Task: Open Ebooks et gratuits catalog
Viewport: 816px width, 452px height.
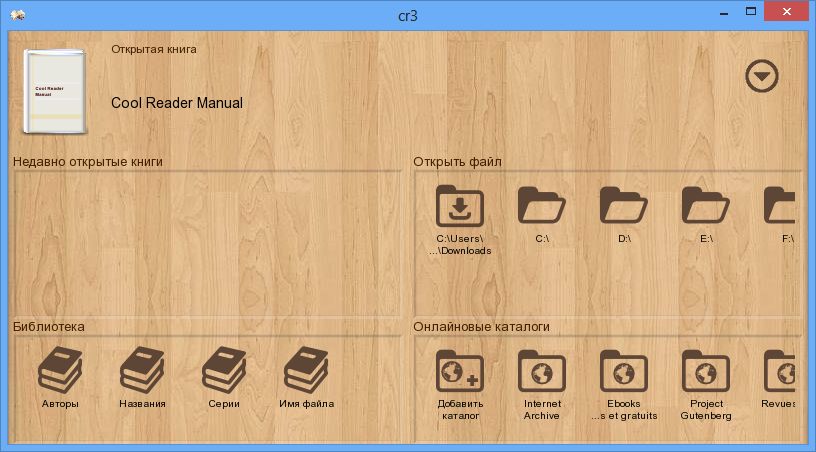Action: (x=623, y=371)
